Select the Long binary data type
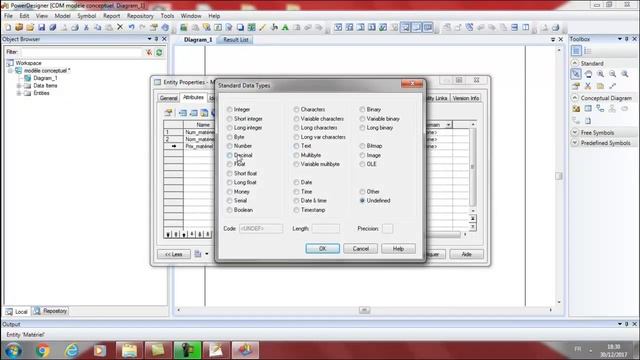Image resolution: width=640 pixels, height=360 pixels. point(376,128)
